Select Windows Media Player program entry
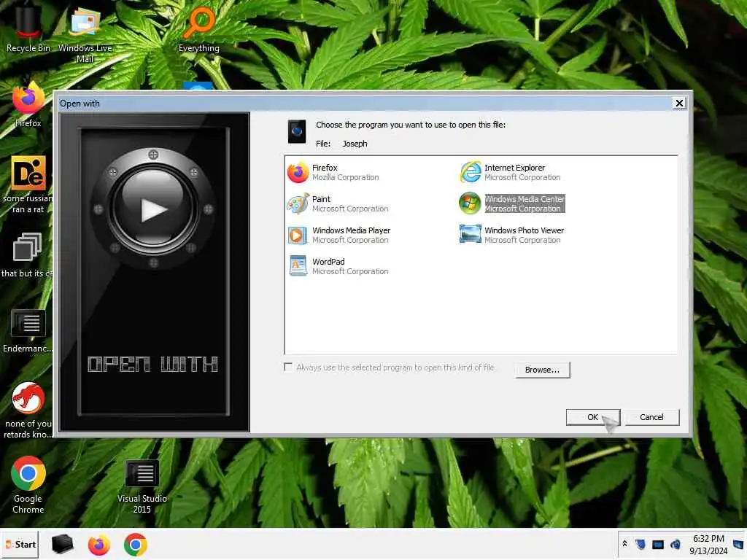747x560 pixels. click(338, 236)
